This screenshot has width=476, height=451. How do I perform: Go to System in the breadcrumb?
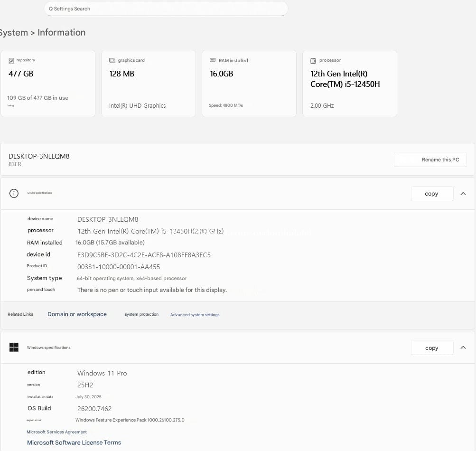tap(13, 33)
